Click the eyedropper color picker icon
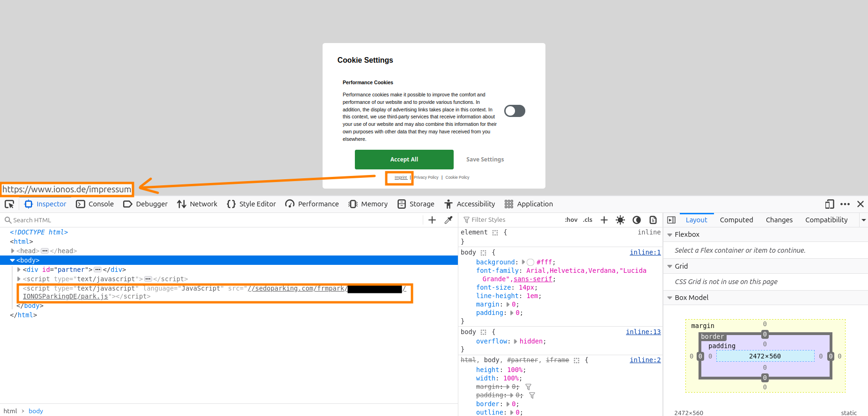This screenshot has height=416, width=868. pyautogui.click(x=449, y=220)
